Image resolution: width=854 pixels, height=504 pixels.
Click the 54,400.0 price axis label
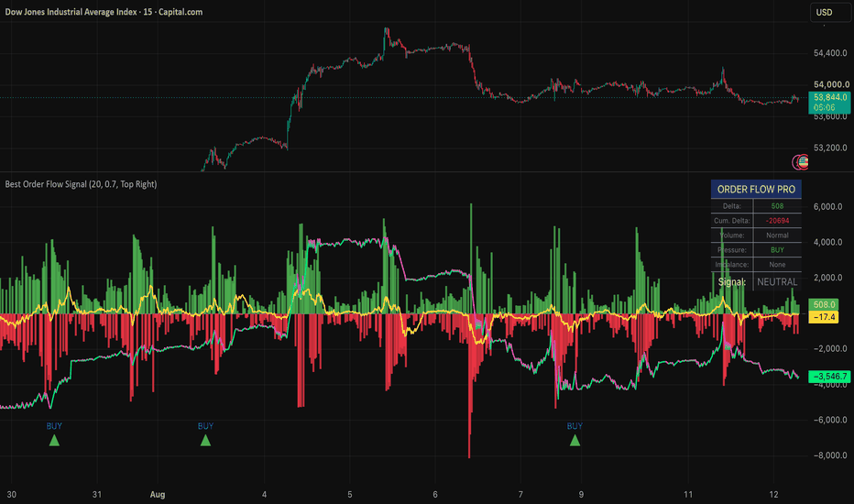pos(830,53)
